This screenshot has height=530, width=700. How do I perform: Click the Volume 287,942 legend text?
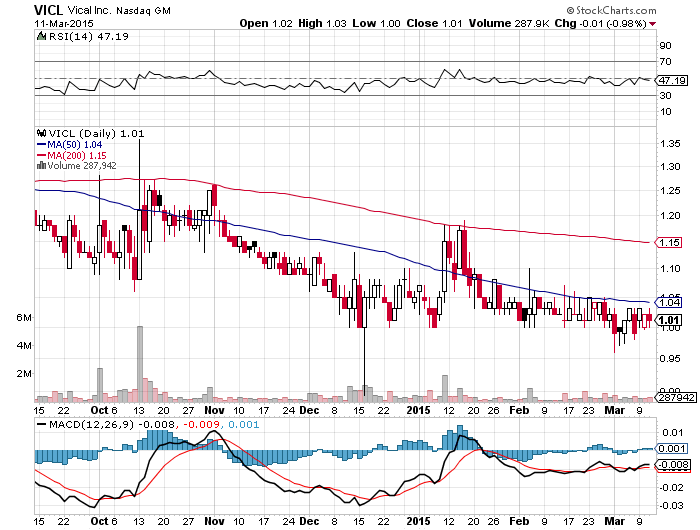pos(82,166)
